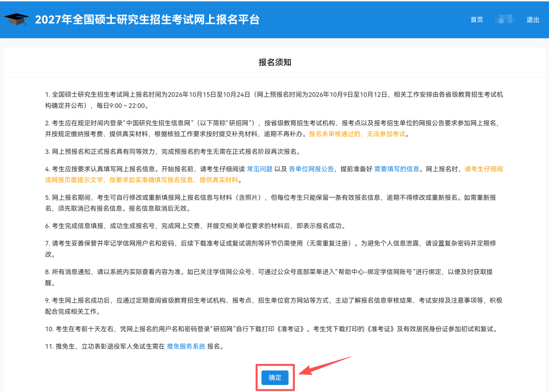Click the red arrow pointing at 确定
The height and width of the screenshot is (392, 549).
click(x=325, y=366)
